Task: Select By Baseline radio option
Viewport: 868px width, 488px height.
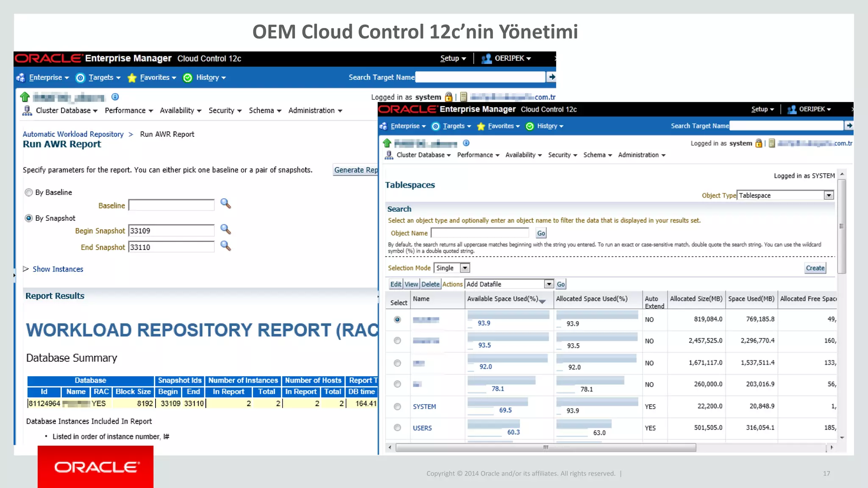Action: [29, 192]
